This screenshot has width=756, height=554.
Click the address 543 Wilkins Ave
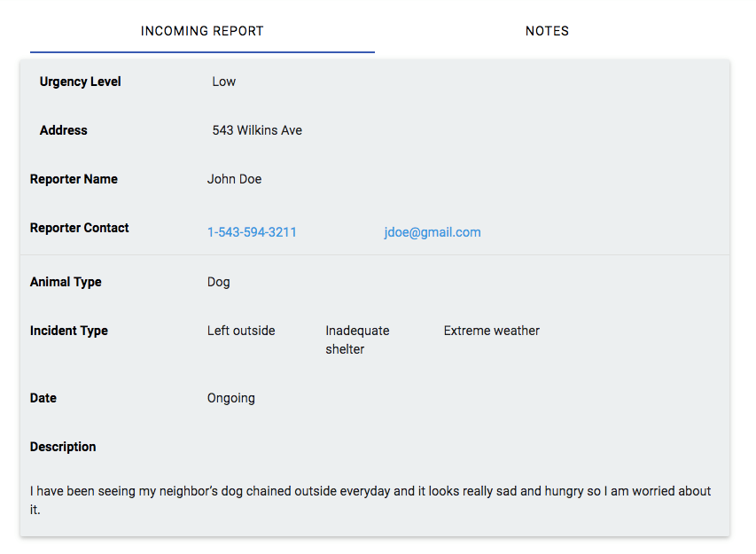[x=257, y=130]
